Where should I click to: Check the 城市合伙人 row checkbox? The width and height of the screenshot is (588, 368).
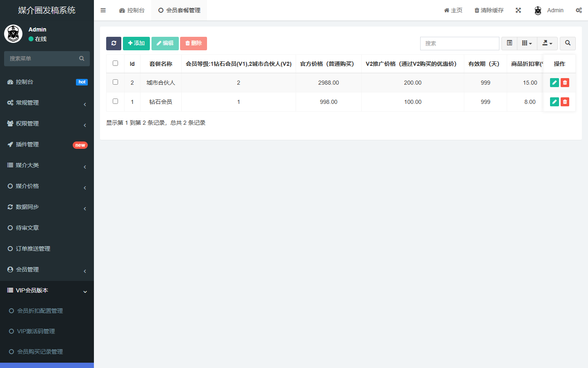pos(115,82)
